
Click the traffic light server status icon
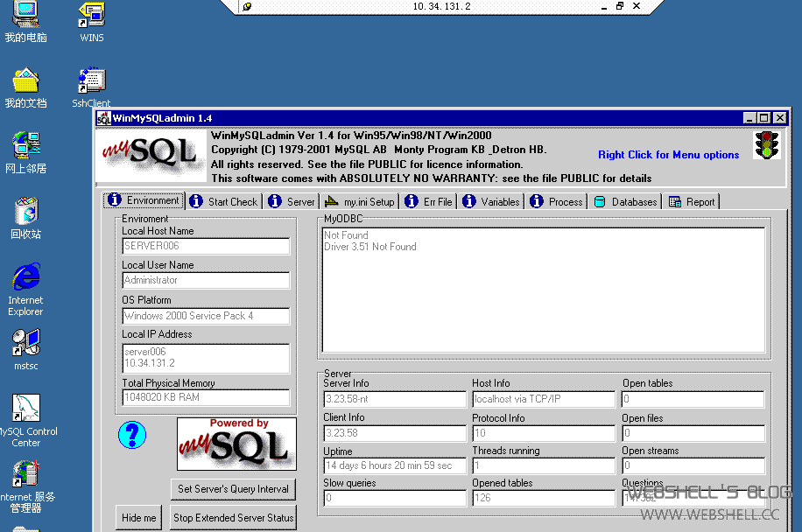click(x=766, y=145)
